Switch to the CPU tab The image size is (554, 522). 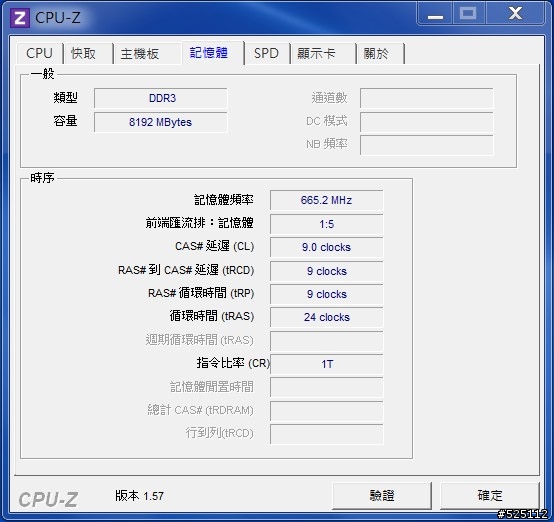coord(39,54)
